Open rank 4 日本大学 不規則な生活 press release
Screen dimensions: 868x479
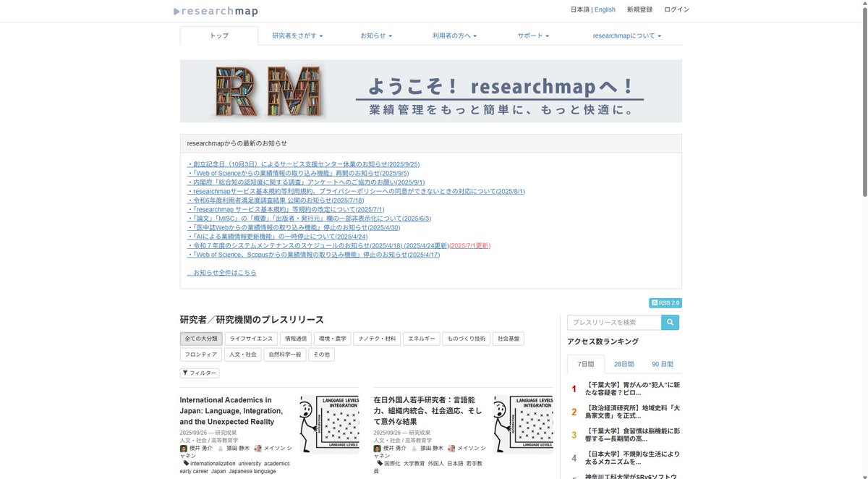click(633, 458)
